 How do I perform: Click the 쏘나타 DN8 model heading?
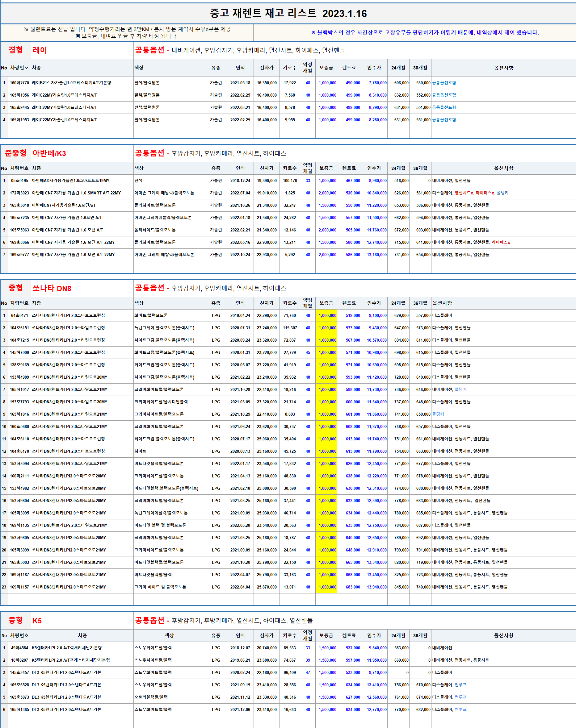pyautogui.click(x=52, y=288)
